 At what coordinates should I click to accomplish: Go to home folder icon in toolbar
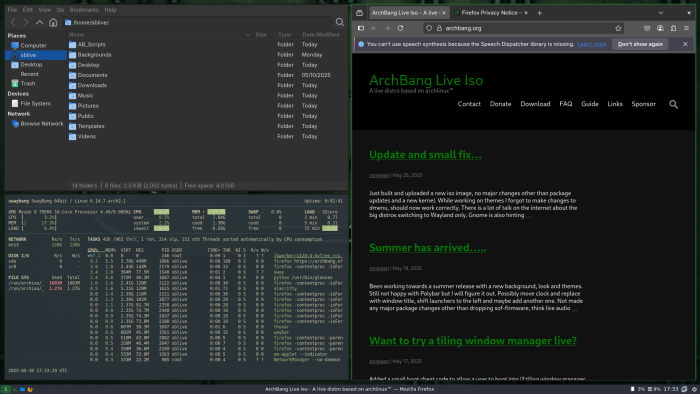pos(53,22)
